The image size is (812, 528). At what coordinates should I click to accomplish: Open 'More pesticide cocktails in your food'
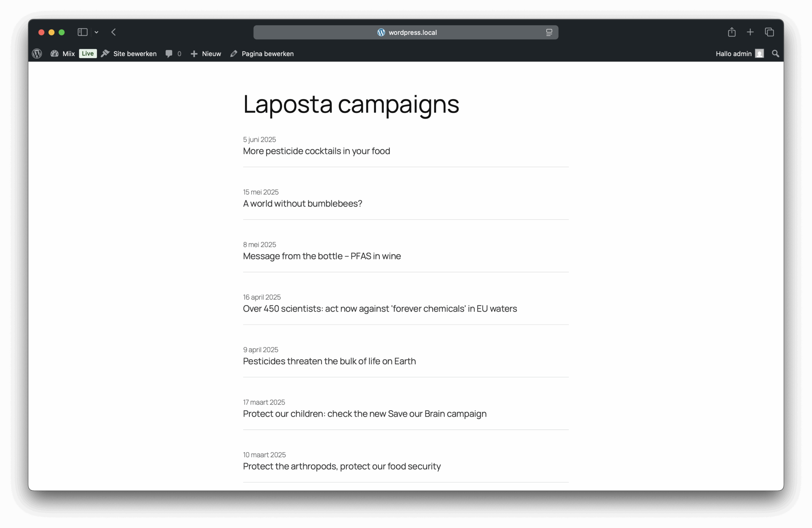(316, 151)
